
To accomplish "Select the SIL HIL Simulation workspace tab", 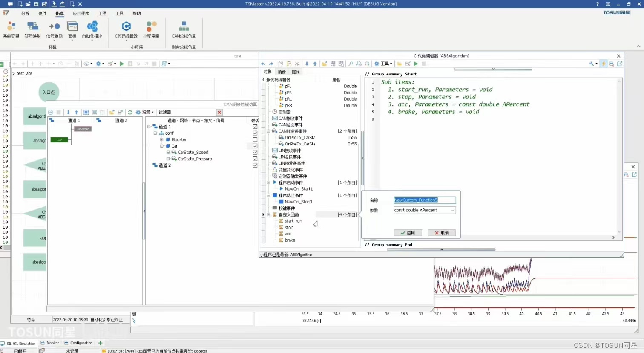I will (x=18, y=344).
